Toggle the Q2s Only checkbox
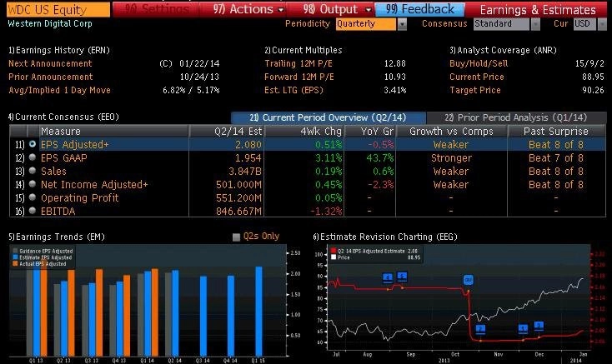This screenshot has width=612, height=364. (236, 237)
